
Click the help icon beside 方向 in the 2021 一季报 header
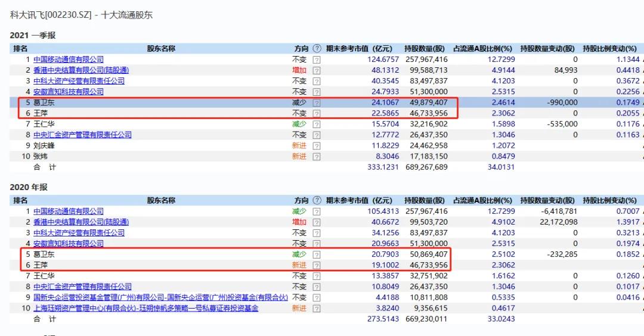coord(317,49)
